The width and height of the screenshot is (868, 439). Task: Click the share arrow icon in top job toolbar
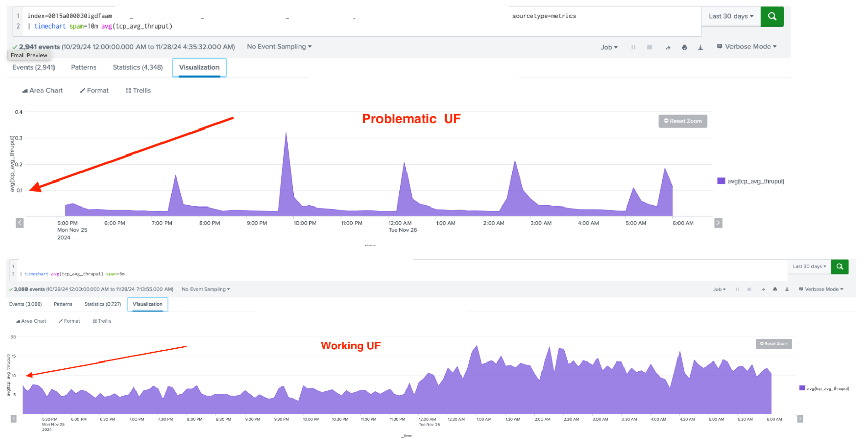[x=668, y=47]
